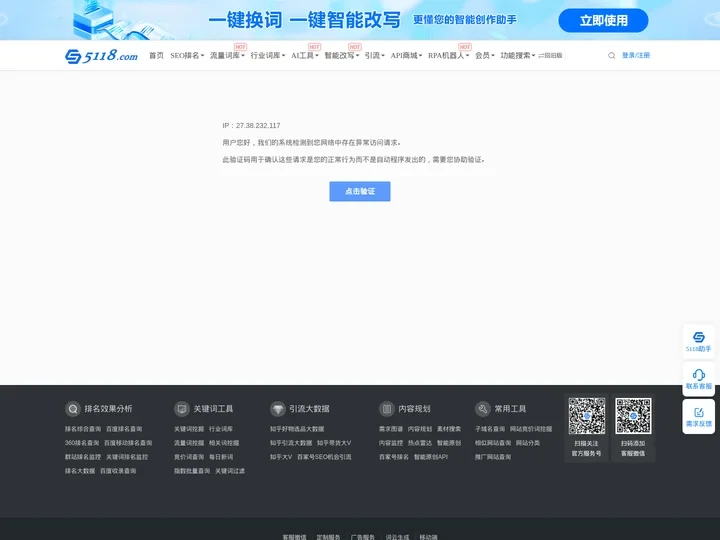
Task: Open the 热点雷达 footer link
Action: click(x=420, y=443)
